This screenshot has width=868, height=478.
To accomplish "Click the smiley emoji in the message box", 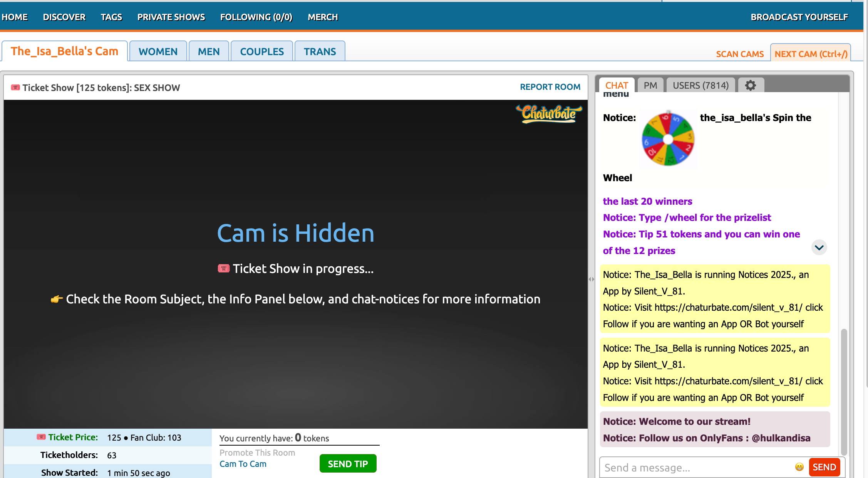I will pos(800,467).
